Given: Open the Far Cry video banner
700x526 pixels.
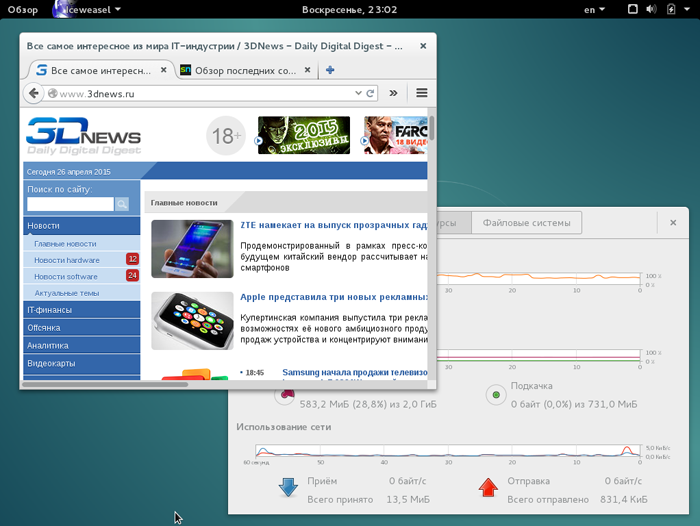Looking at the screenshot, I should click(396, 135).
